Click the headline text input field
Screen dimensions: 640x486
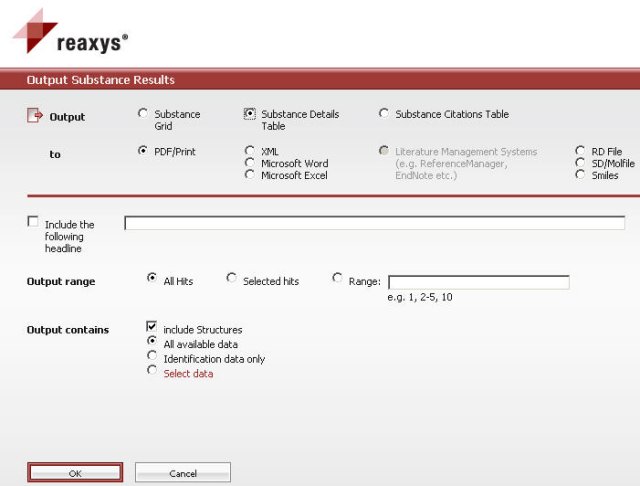(374, 223)
